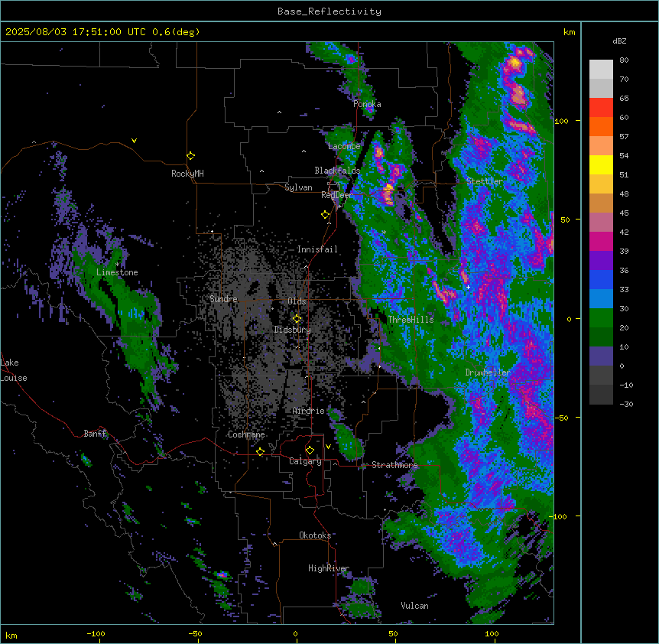This screenshot has width=659, height=644.
Task: Click the Innisfail city label
Action: tap(317, 249)
